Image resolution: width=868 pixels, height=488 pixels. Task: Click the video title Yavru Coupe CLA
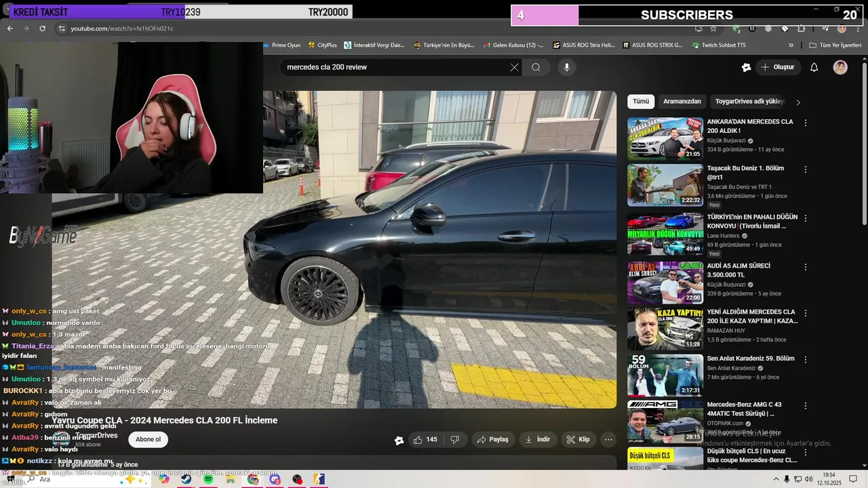tap(165, 420)
